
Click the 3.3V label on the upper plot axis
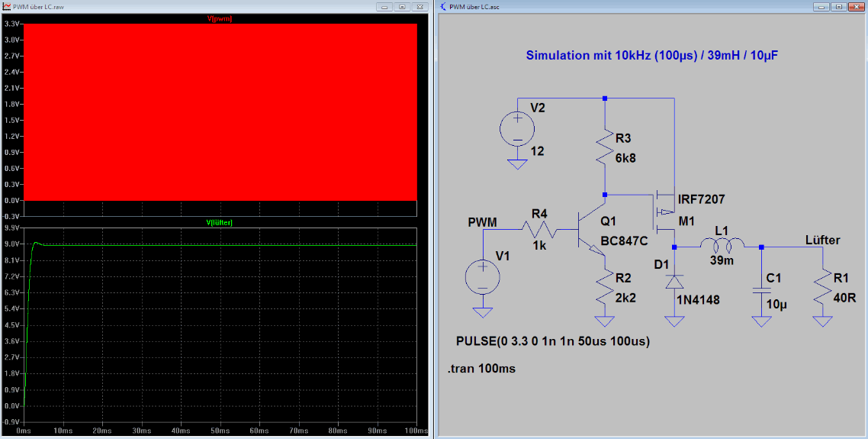tap(12, 24)
